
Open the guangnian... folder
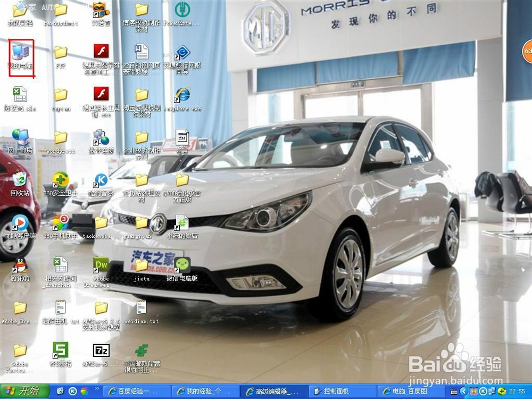(x=142, y=223)
